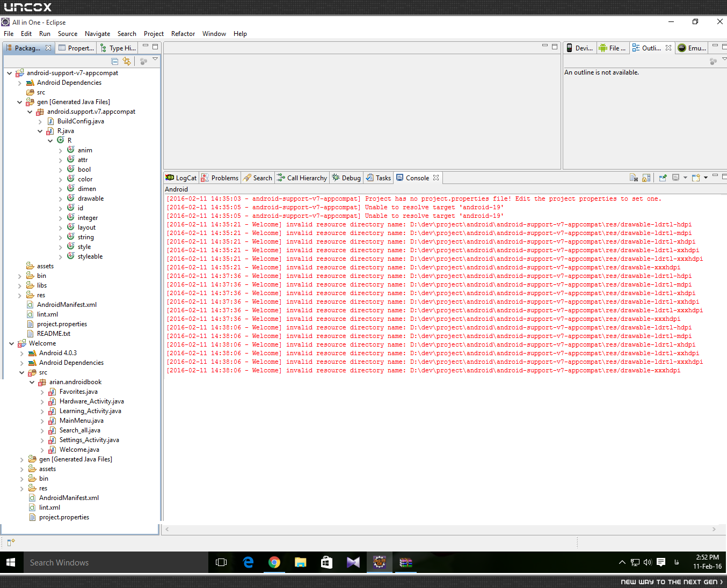Open the Open Console dropdown arrow
The width and height of the screenshot is (727, 588).
pos(706,178)
